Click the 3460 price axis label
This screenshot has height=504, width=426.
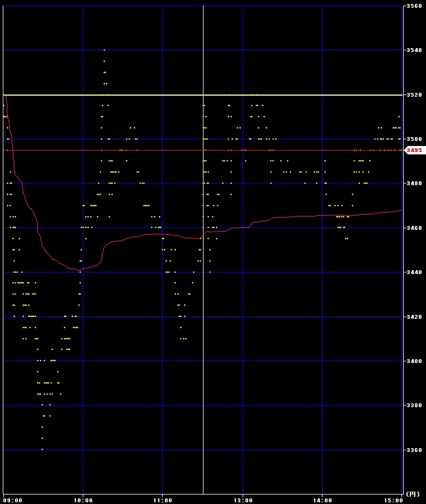(414, 228)
